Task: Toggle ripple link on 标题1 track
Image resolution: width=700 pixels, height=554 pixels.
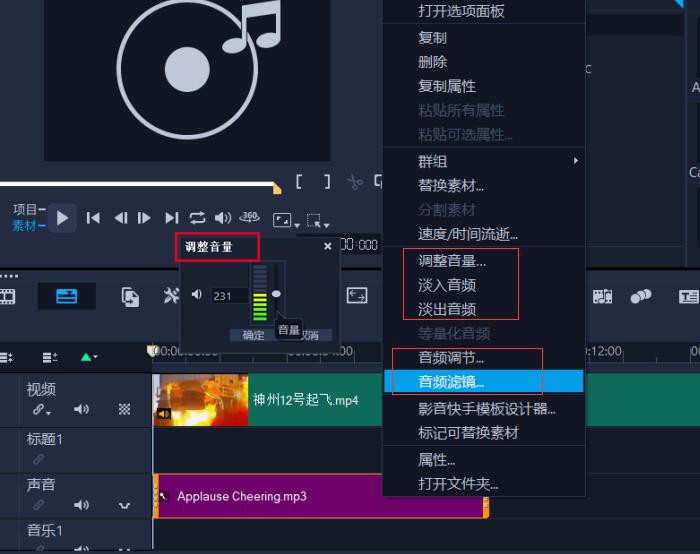Action: click(38, 459)
